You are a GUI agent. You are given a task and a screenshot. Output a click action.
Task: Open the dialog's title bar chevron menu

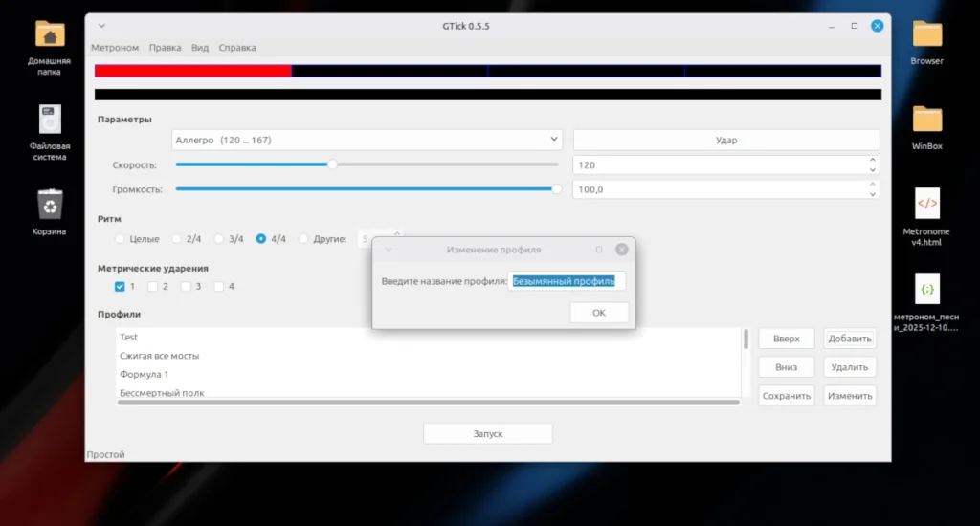pos(389,250)
